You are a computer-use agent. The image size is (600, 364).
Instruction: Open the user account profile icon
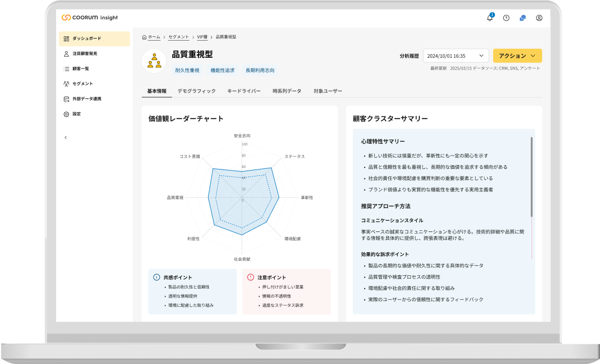(x=539, y=18)
